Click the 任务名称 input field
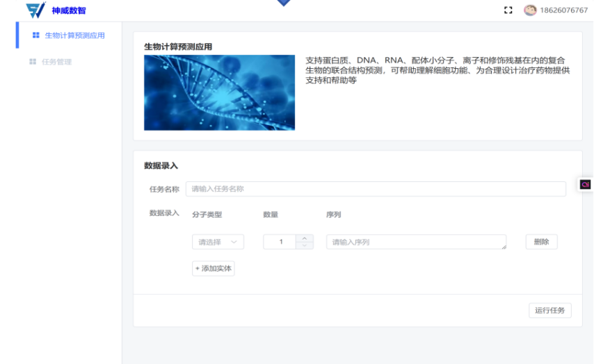The width and height of the screenshot is (594, 364). click(x=376, y=189)
